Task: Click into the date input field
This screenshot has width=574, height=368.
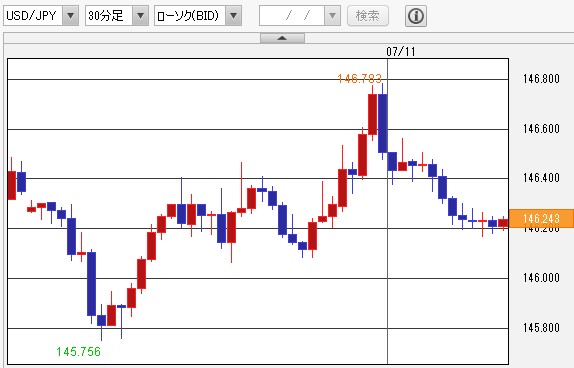Action: pyautogui.click(x=292, y=16)
